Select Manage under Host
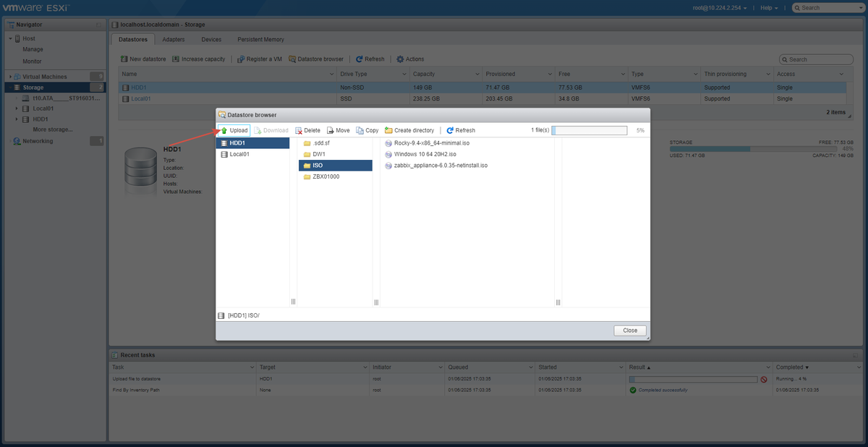Viewport: 868px width, 447px height. pos(33,49)
